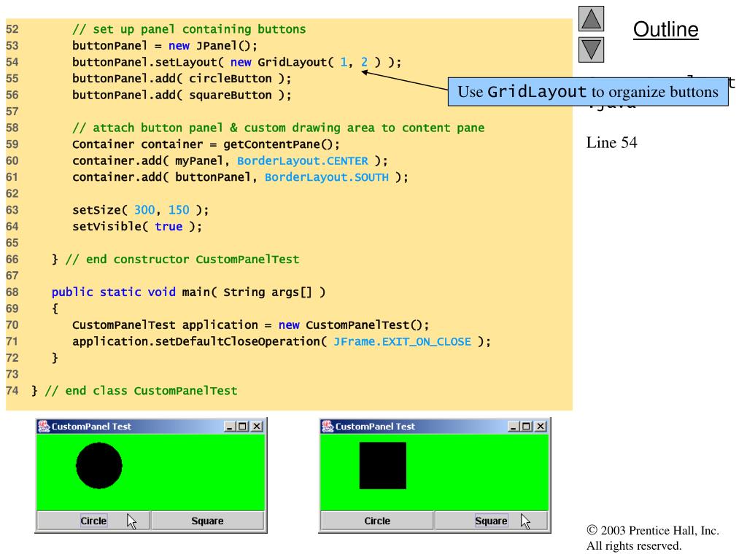The height and width of the screenshot is (560, 747).
Task: Click '// set up panel containing buttons' comment
Action: pyautogui.click(x=189, y=29)
